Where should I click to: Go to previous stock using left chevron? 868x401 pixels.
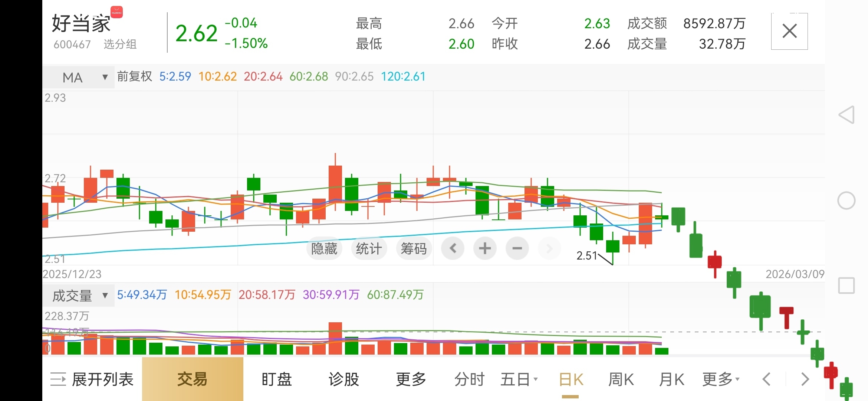766,379
